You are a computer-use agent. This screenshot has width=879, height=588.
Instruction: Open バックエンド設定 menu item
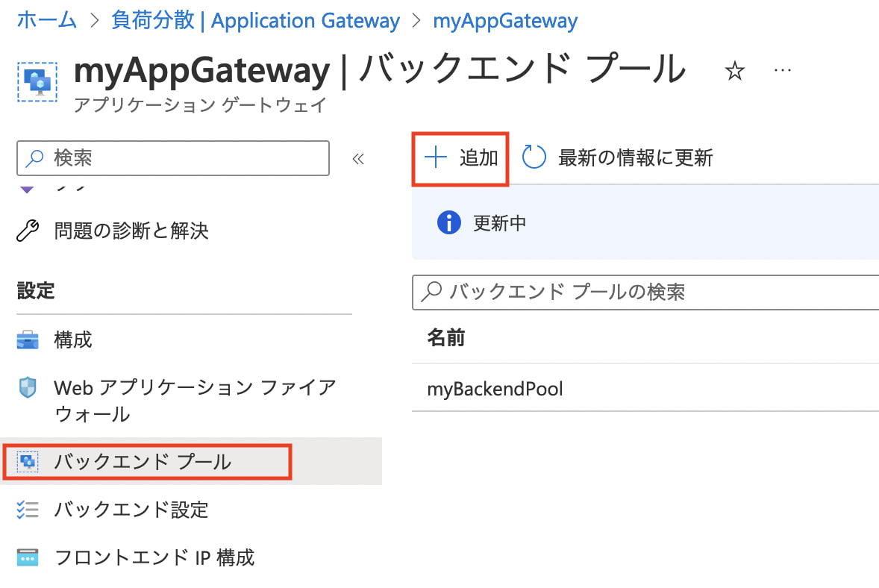pos(131,510)
